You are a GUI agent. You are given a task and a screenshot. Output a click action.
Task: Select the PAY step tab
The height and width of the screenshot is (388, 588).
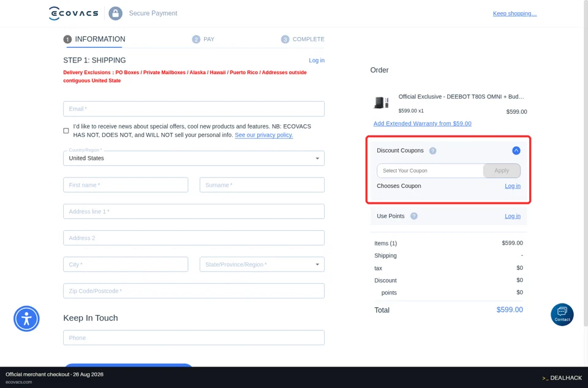click(203, 39)
